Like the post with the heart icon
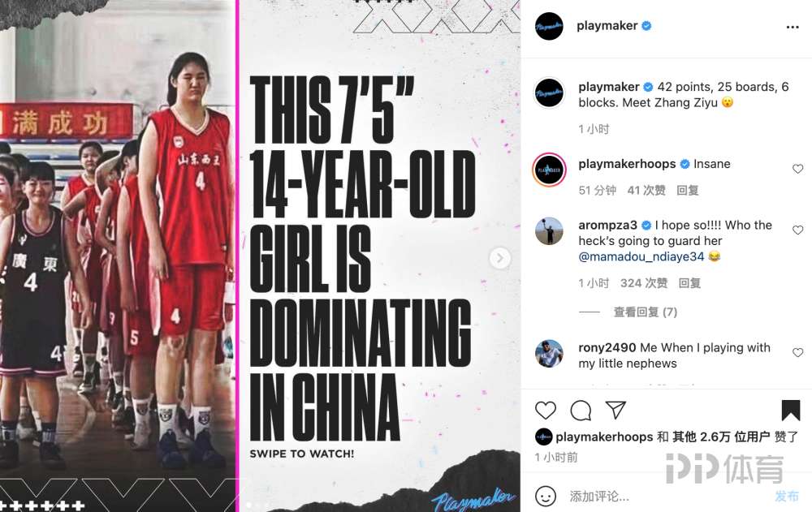The height and width of the screenshot is (512, 812). pos(546,411)
